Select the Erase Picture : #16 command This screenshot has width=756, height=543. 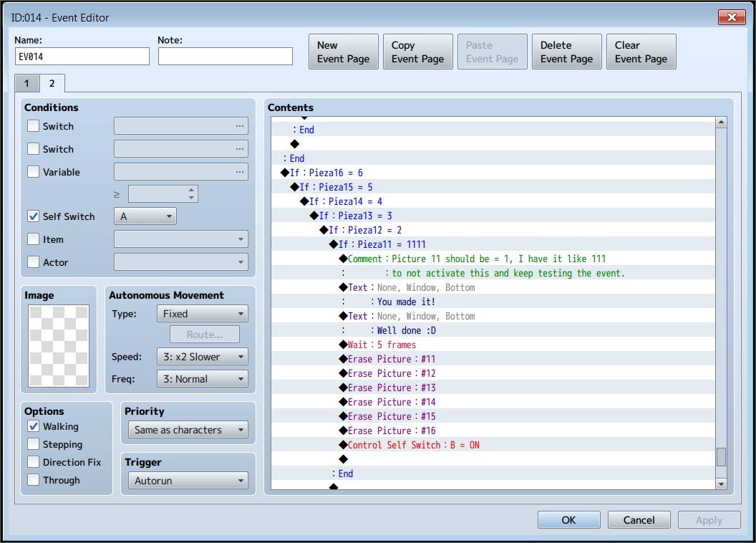point(493,431)
